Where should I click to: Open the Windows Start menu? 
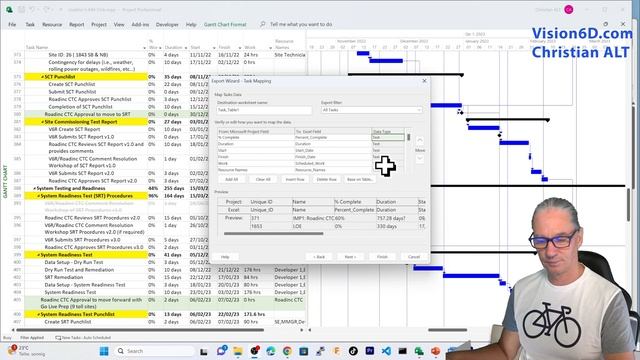(104, 351)
